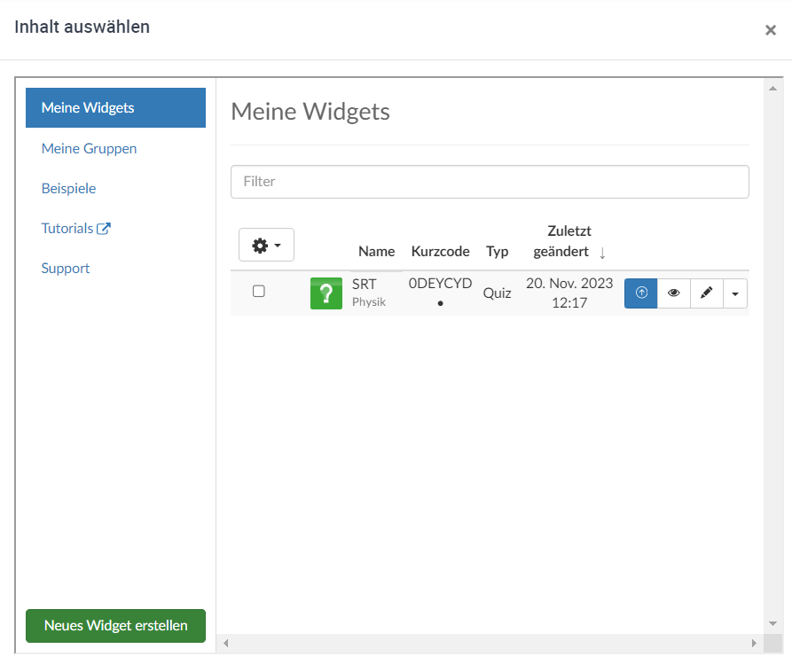Open the gear settings icon menu
Image resolution: width=792 pixels, height=672 pixels.
pyautogui.click(x=266, y=245)
